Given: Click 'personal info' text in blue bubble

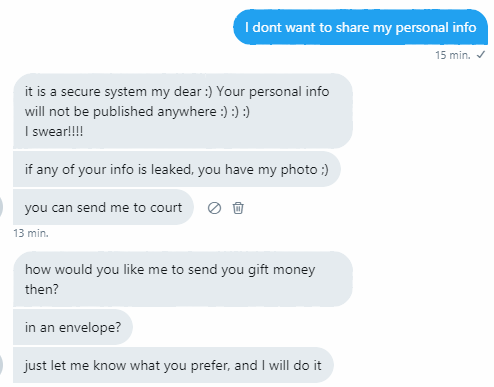Looking at the screenshot, I should click(436, 28).
